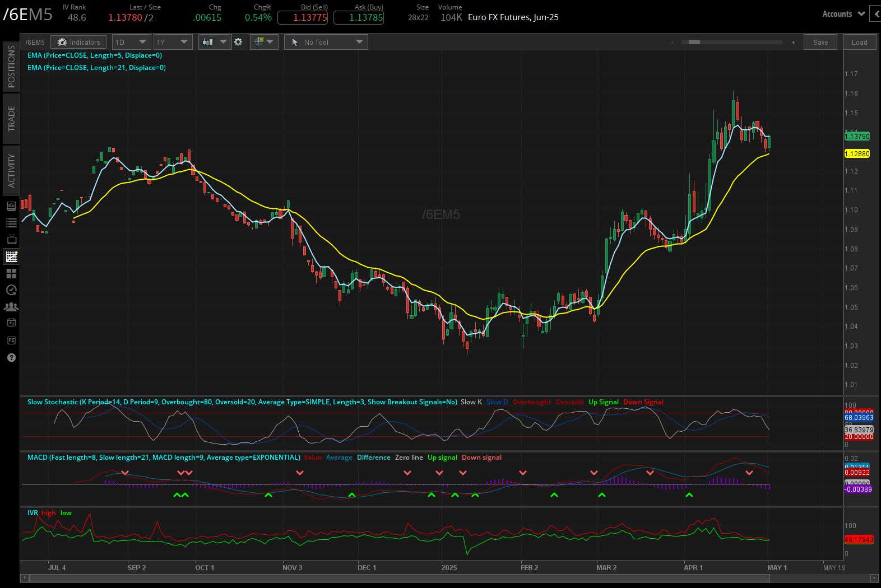Click the Save chart button
Image resolution: width=881 pixels, height=588 pixels.
[x=820, y=42]
